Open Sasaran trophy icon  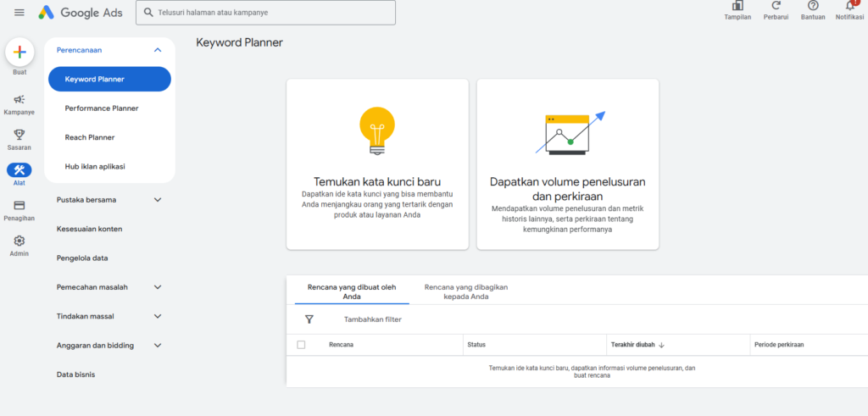tap(19, 135)
